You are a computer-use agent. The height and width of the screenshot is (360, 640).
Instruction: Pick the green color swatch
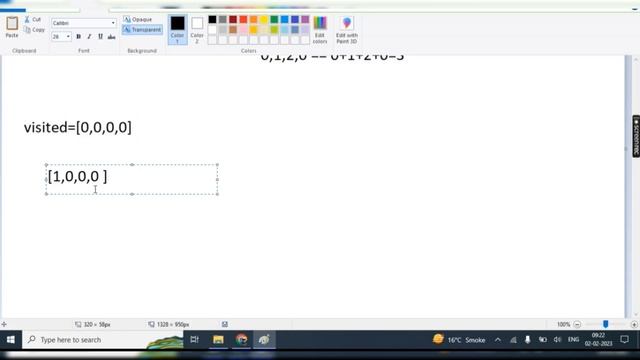[x=274, y=19]
